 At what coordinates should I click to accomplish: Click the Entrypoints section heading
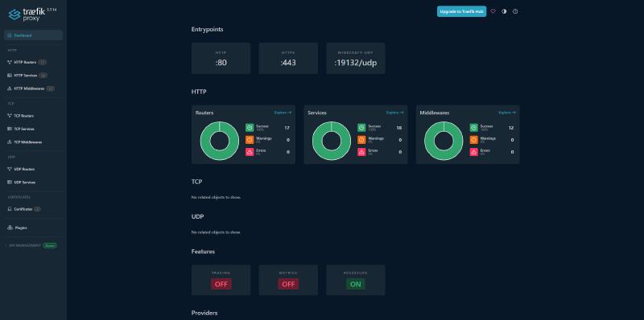click(208, 30)
